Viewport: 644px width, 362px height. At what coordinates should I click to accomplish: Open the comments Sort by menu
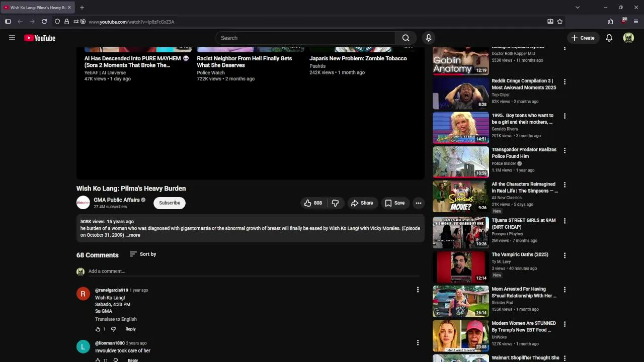click(x=143, y=254)
